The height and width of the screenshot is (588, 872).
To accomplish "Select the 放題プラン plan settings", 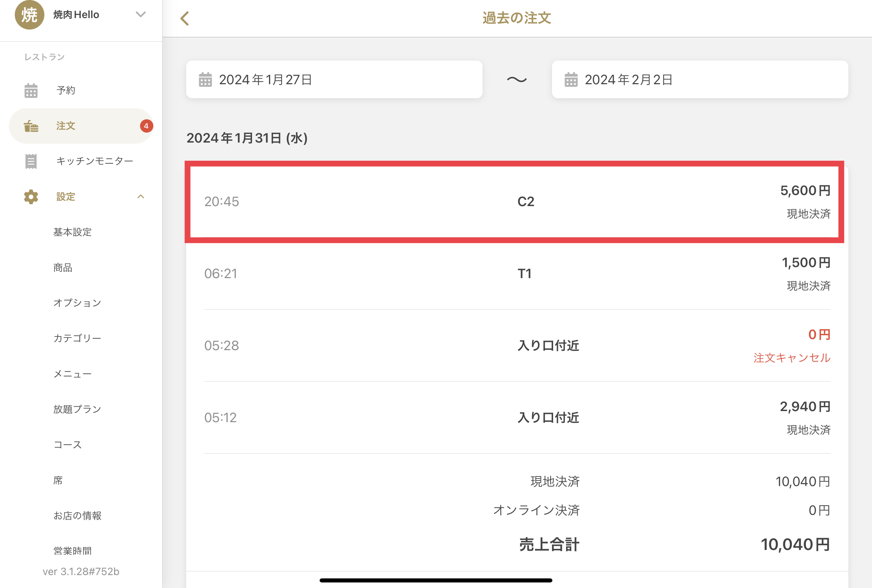I will pos(77,409).
